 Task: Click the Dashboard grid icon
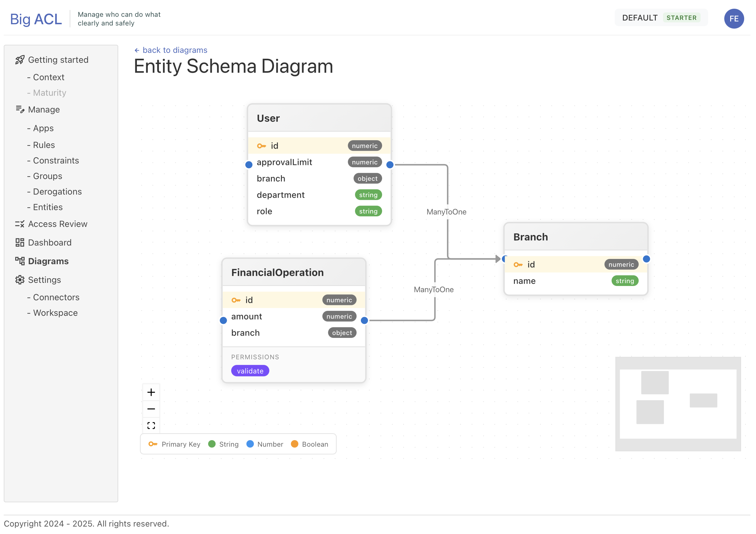pos(20,242)
